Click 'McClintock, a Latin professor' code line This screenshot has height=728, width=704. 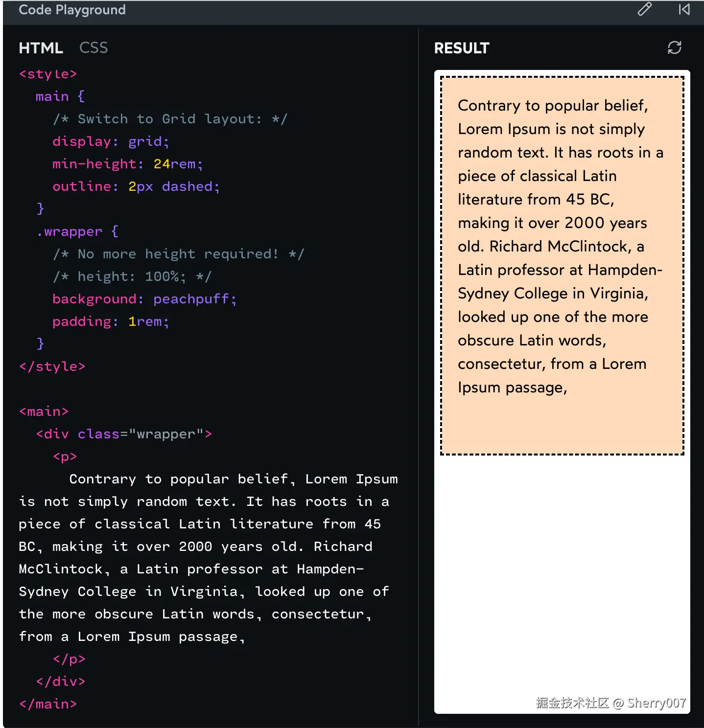click(191, 569)
